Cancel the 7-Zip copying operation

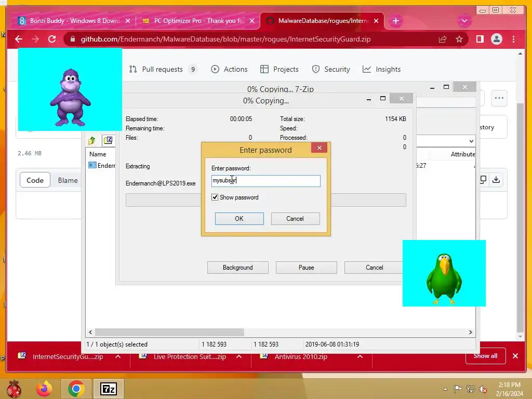pyautogui.click(x=374, y=268)
